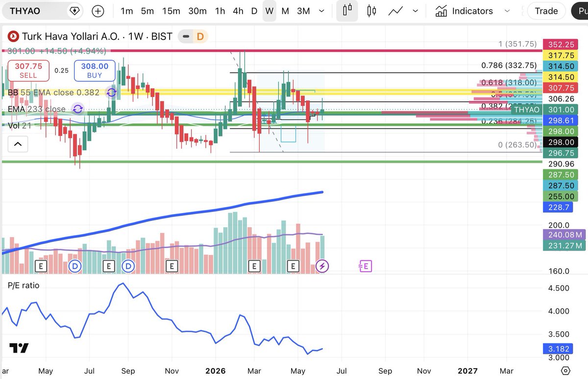This screenshot has height=379, width=588.
Task: Click the THYAO last price label
Action: click(x=527, y=110)
